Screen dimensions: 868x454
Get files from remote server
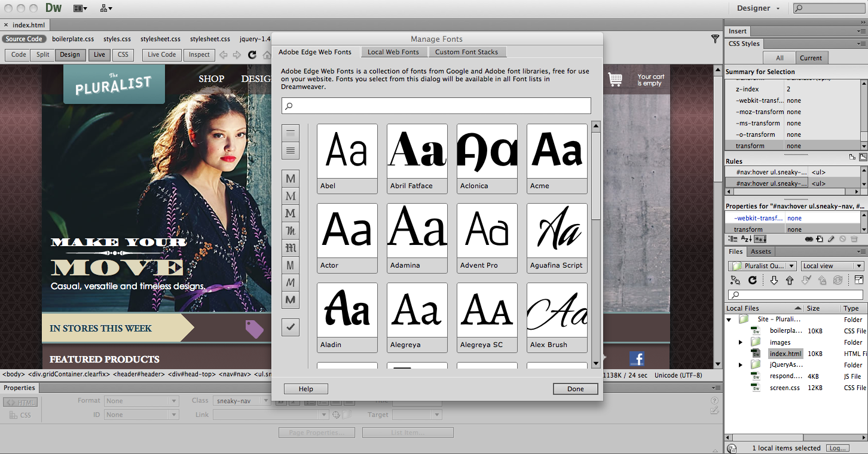pyautogui.click(x=774, y=280)
